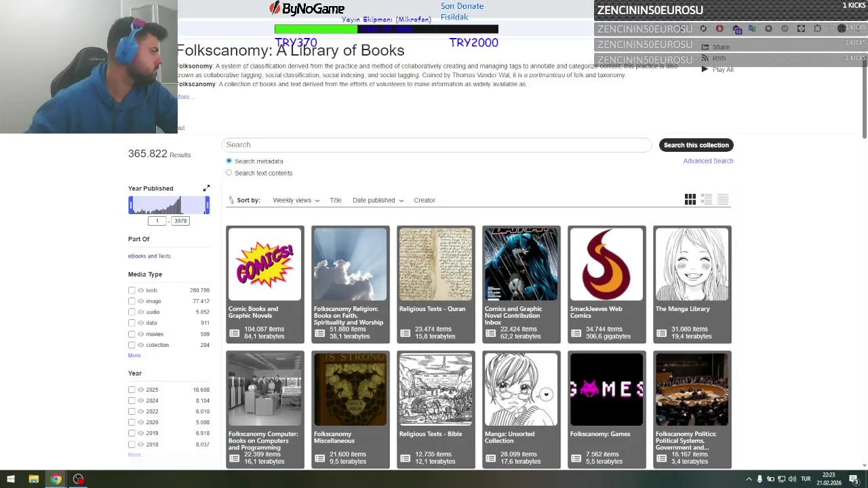Viewport: 868px width, 488px height.
Task: Click the Share icon
Action: coord(705,47)
